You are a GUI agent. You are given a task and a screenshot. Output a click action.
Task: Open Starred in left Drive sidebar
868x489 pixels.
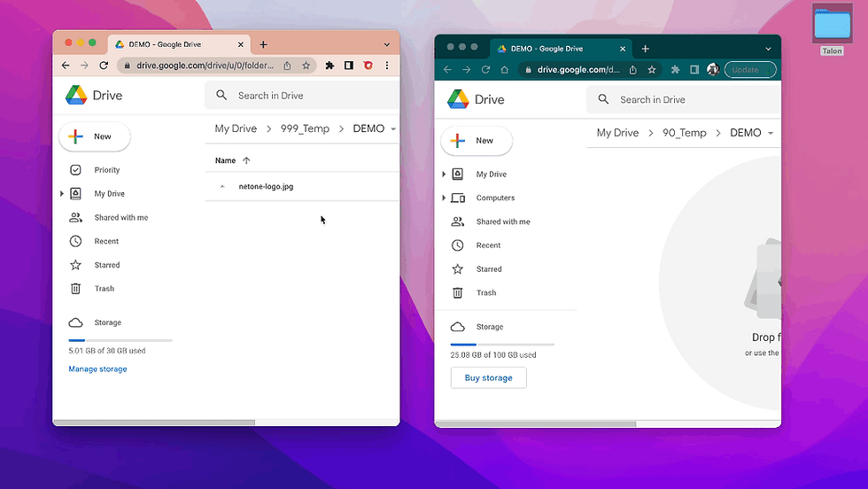pos(107,265)
